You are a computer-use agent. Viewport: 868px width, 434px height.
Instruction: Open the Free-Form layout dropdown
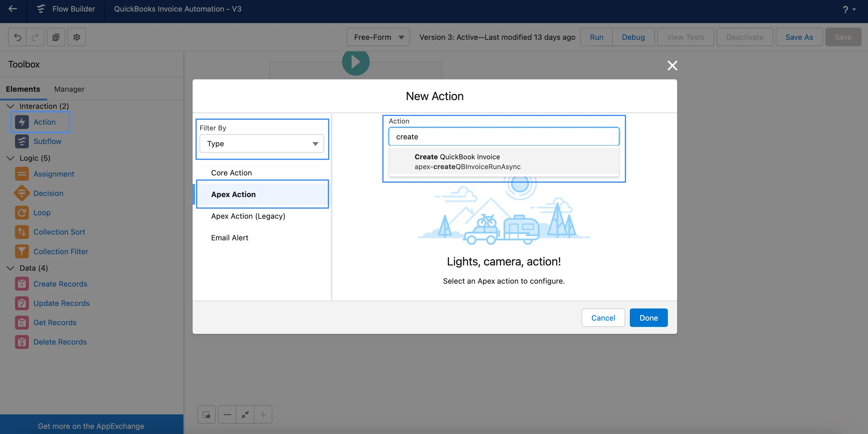tap(378, 37)
